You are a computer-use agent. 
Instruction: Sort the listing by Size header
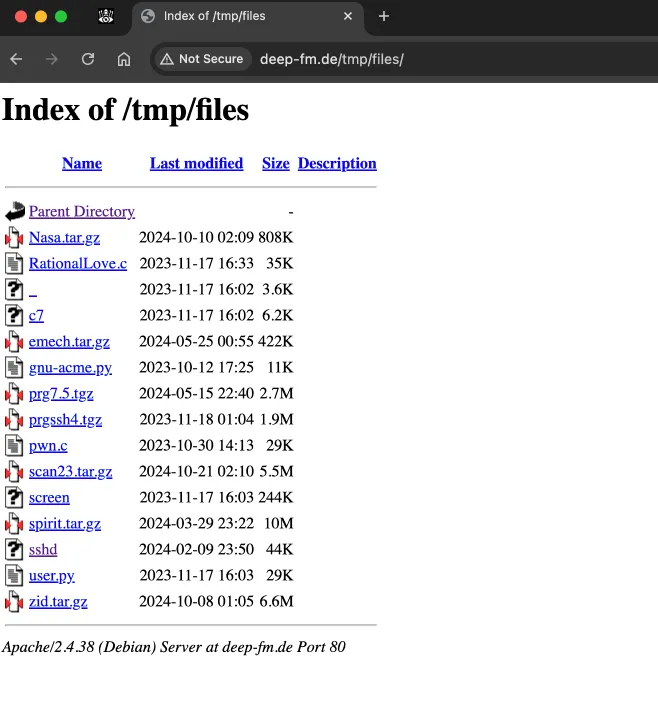click(275, 164)
